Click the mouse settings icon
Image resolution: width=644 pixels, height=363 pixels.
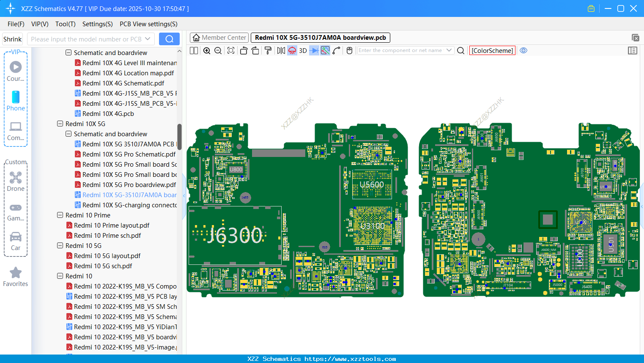point(349,50)
